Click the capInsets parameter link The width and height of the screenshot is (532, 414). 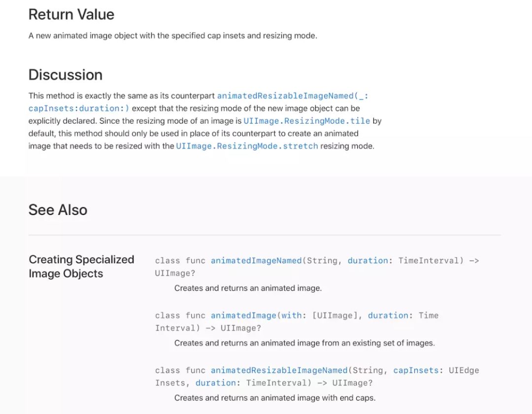(416, 370)
